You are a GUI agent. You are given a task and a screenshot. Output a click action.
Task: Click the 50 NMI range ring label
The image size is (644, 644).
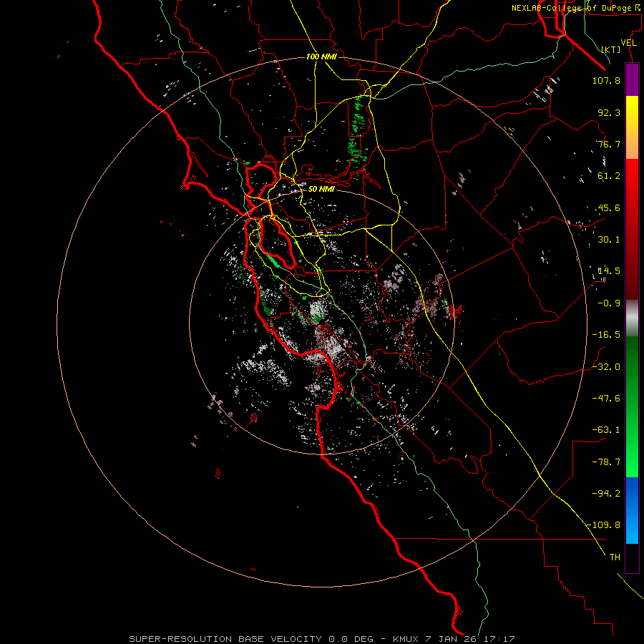[x=321, y=190]
